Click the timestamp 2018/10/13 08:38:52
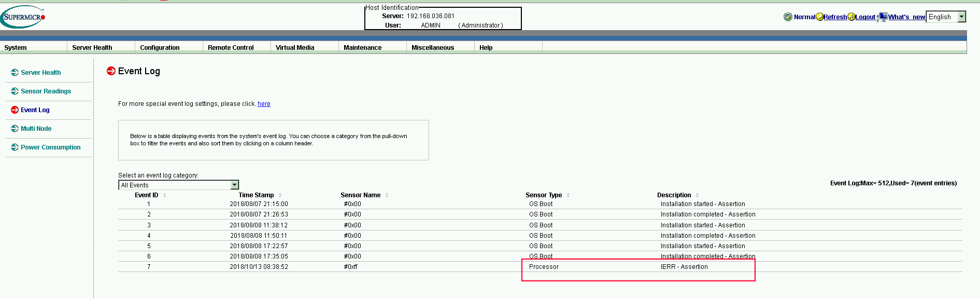Viewport: 980px width, 299px height. click(x=259, y=267)
